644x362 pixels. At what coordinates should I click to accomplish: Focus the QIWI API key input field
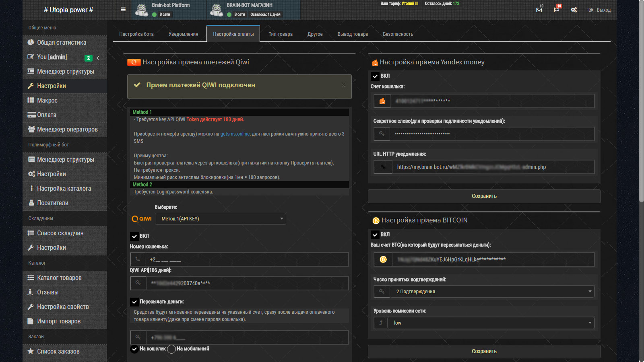[x=247, y=283]
